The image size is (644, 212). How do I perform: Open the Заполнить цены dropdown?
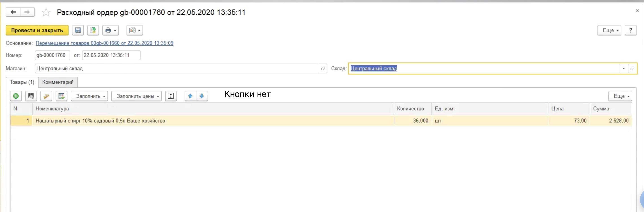tap(137, 96)
